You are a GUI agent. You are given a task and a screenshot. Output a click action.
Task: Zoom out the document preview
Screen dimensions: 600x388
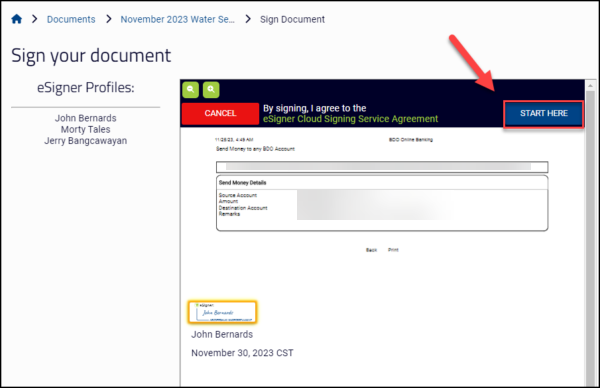(191, 90)
